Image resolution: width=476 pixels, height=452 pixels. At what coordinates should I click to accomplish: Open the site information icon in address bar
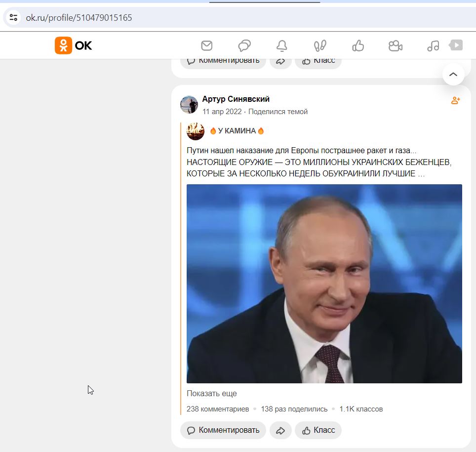point(13,17)
